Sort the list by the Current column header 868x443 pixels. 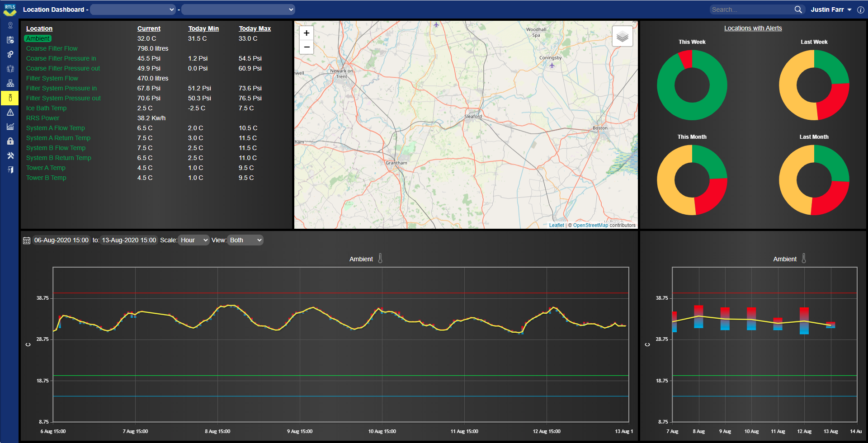149,28
